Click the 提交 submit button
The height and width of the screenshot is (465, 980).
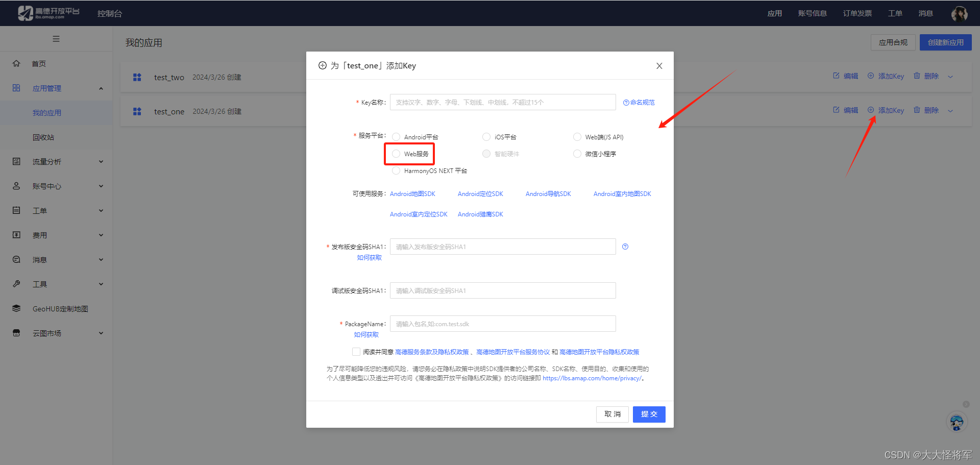click(x=649, y=414)
